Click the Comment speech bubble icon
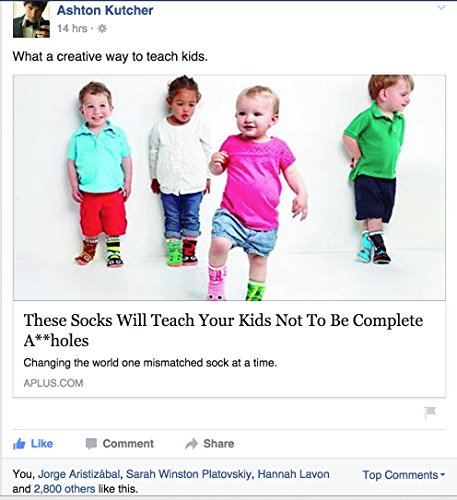457x500 pixels. (x=91, y=444)
